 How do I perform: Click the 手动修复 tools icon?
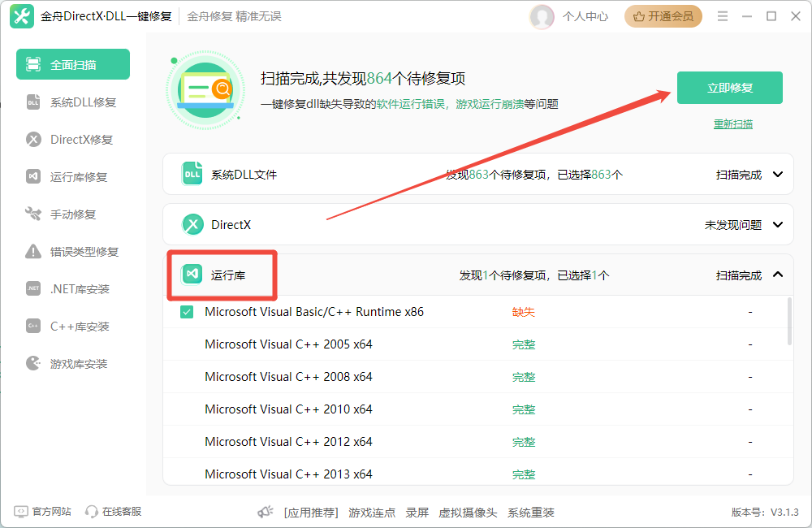[33, 214]
